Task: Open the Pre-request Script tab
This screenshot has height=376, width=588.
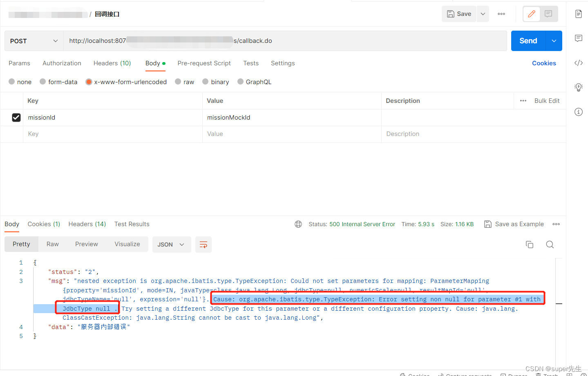Action: click(x=204, y=63)
